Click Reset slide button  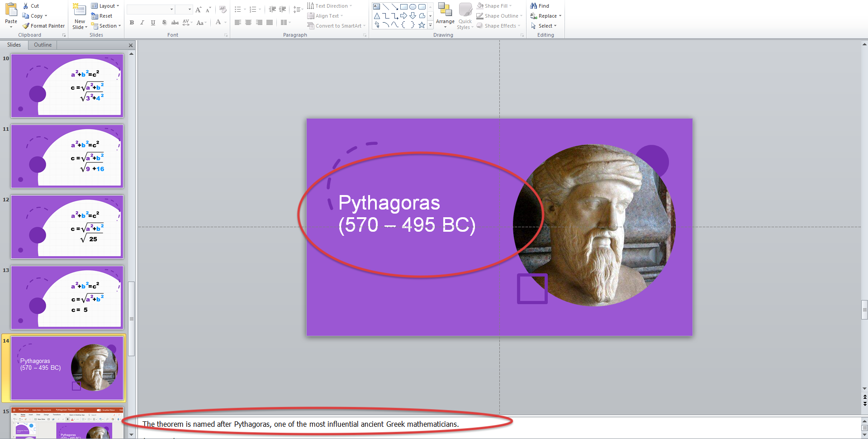pos(102,16)
